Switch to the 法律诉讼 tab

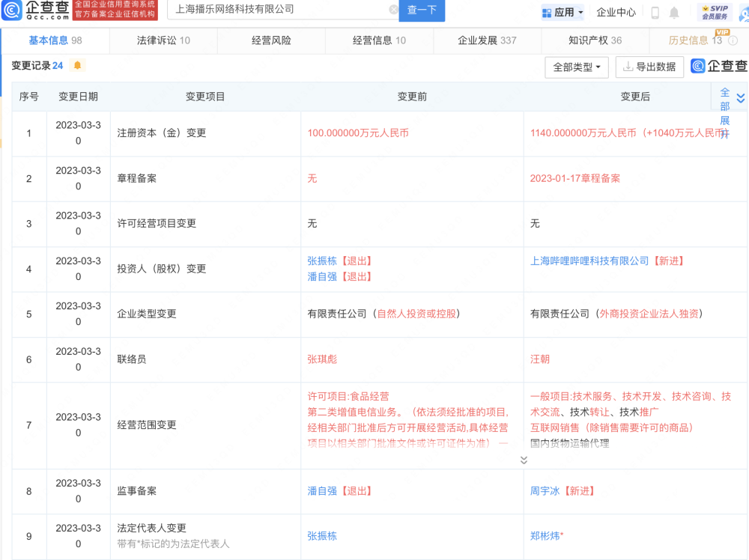(163, 40)
